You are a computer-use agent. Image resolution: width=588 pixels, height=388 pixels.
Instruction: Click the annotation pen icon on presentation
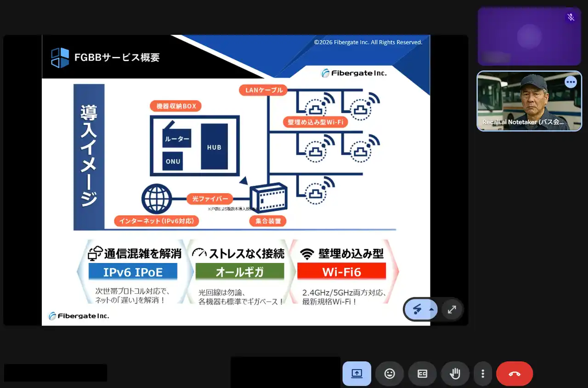click(417, 309)
